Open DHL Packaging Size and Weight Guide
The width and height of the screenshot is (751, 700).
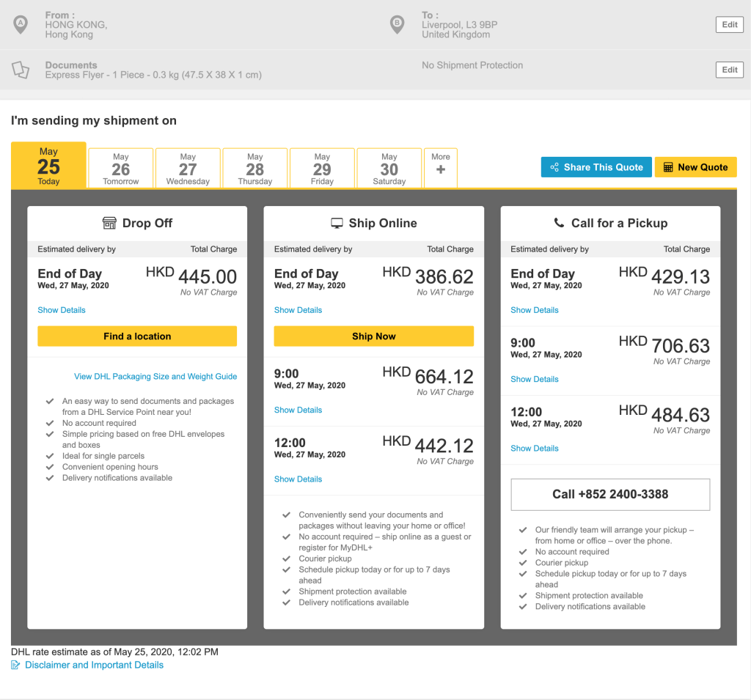pos(155,376)
